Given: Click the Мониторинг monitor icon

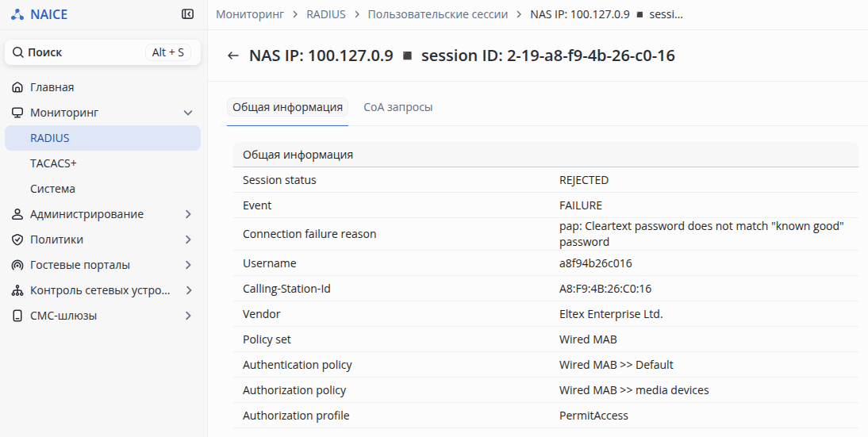Looking at the screenshot, I should [x=17, y=113].
